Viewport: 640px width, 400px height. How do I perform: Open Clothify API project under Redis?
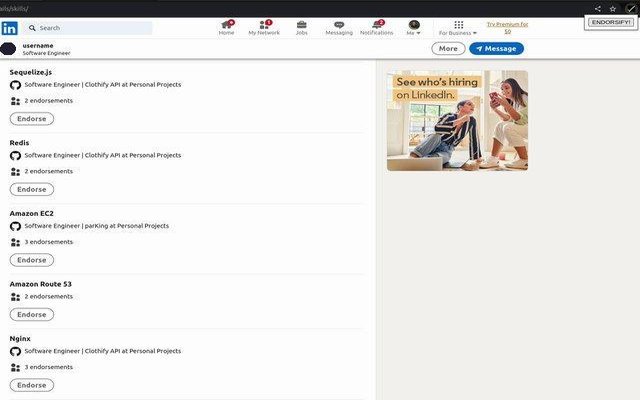102,155
